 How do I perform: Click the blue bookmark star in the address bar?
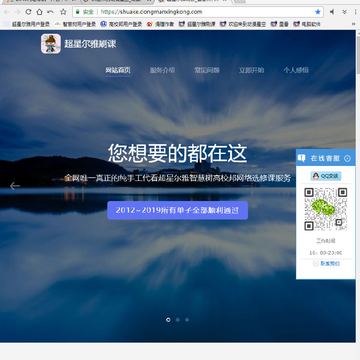[x=318, y=12]
